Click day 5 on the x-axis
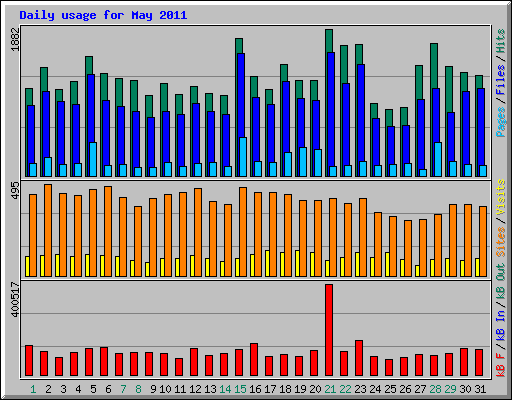Viewport: 512px width, 400px height. point(93,389)
